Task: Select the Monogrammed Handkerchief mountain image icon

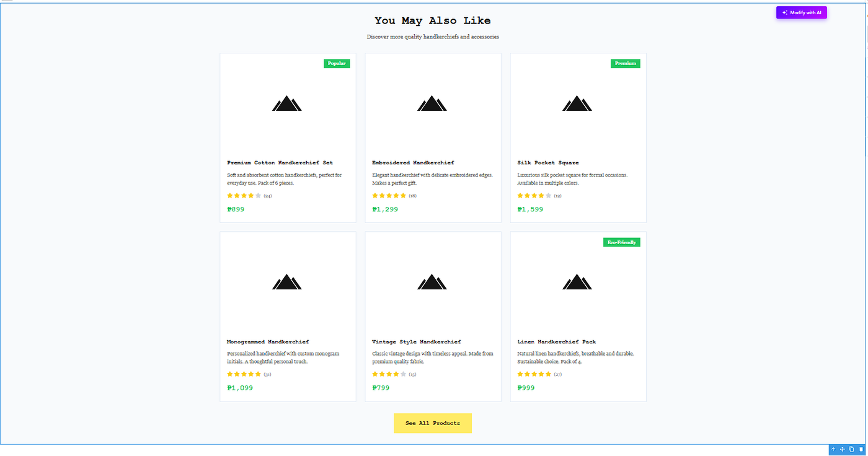Action: click(287, 282)
